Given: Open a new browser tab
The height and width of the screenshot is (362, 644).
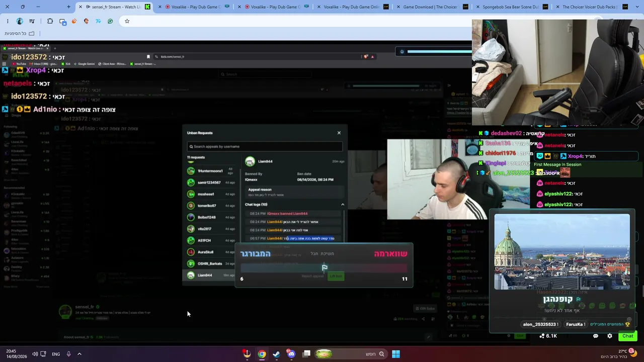Looking at the screenshot, I should [x=68, y=7].
